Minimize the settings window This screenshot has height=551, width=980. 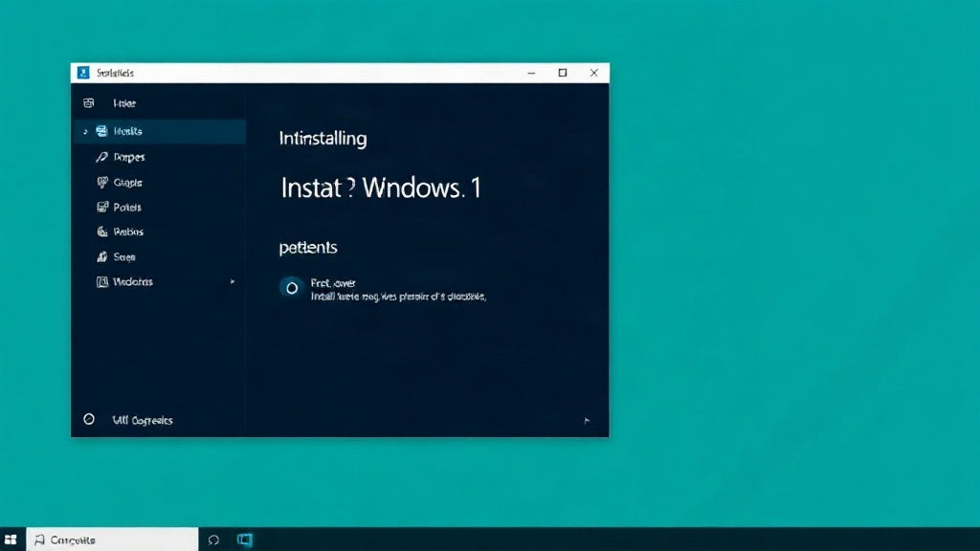coord(531,73)
